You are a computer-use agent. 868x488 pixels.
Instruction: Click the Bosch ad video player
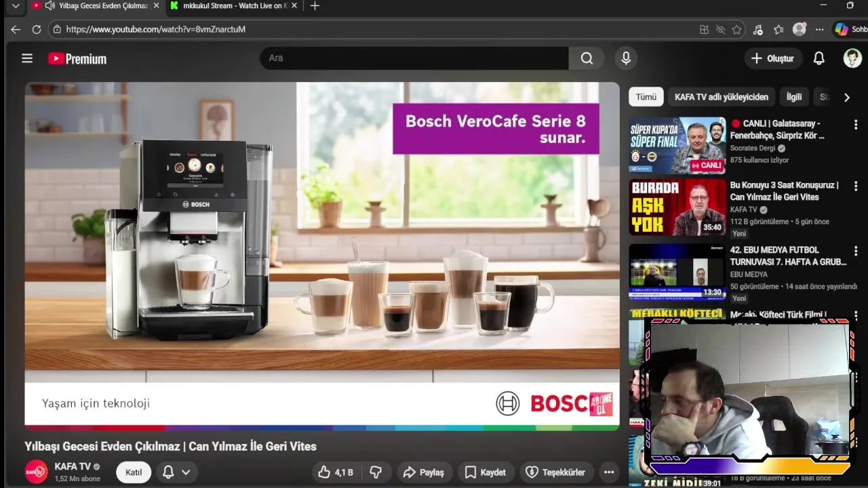point(322,256)
